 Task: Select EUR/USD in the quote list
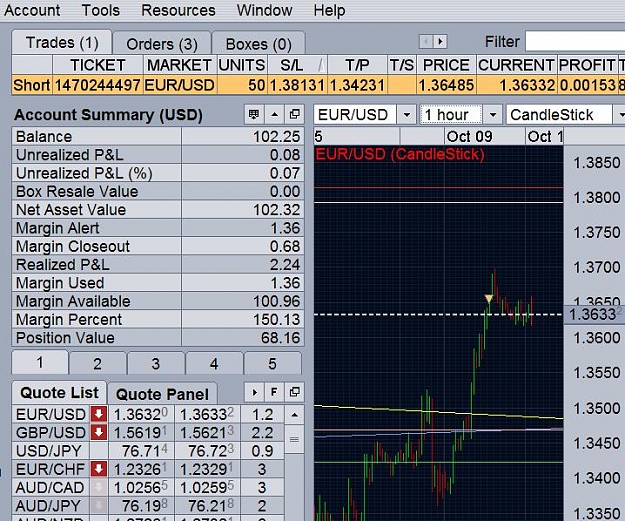(x=51, y=414)
